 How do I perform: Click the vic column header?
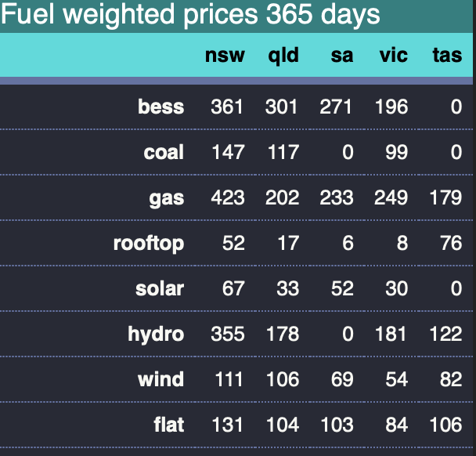point(393,56)
